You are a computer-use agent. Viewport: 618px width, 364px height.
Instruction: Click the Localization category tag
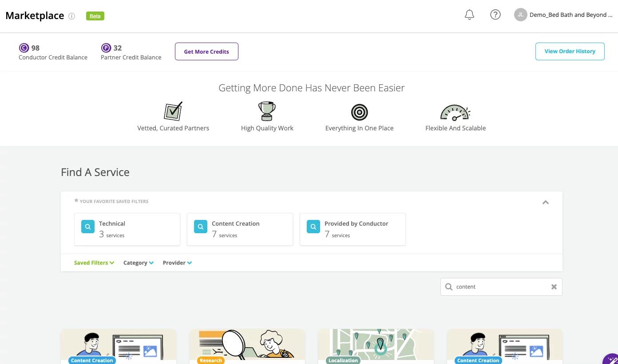pyautogui.click(x=343, y=360)
